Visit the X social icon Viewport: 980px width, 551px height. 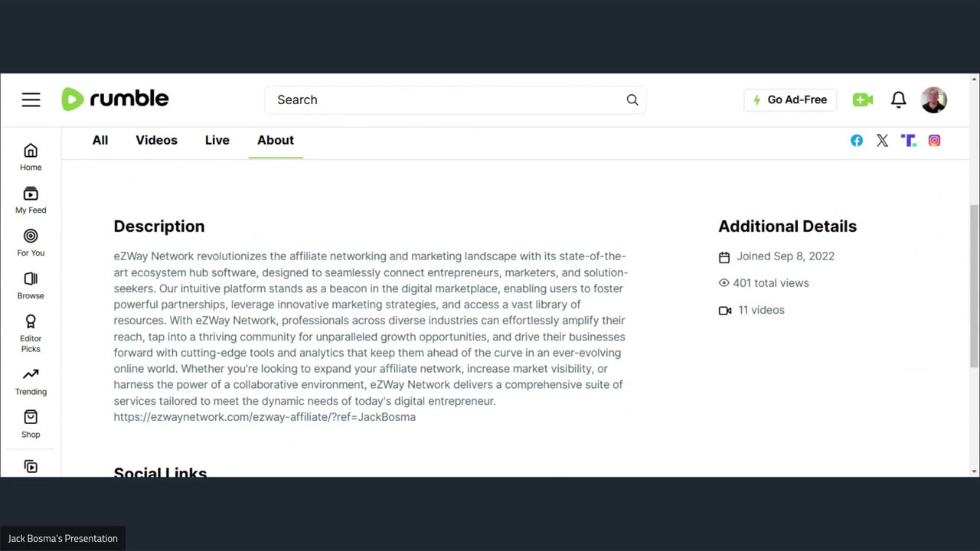tap(883, 140)
